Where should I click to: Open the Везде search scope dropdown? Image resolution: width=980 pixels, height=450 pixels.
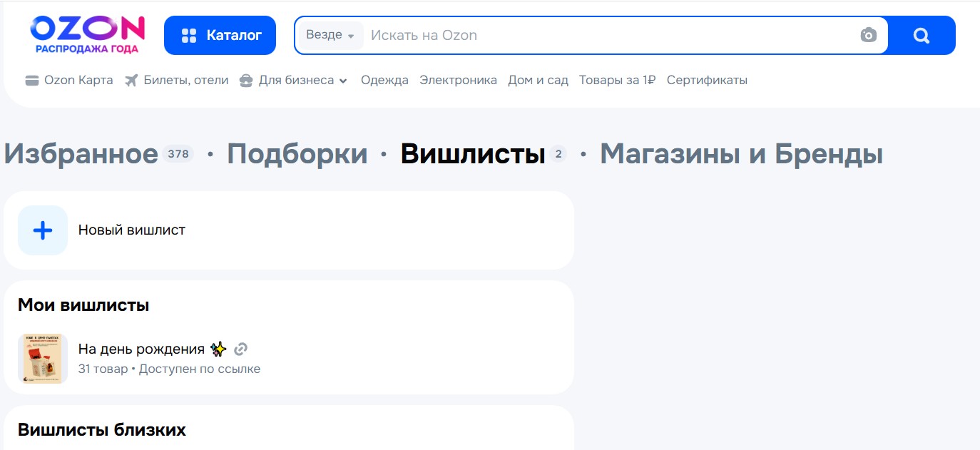(329, 34)
